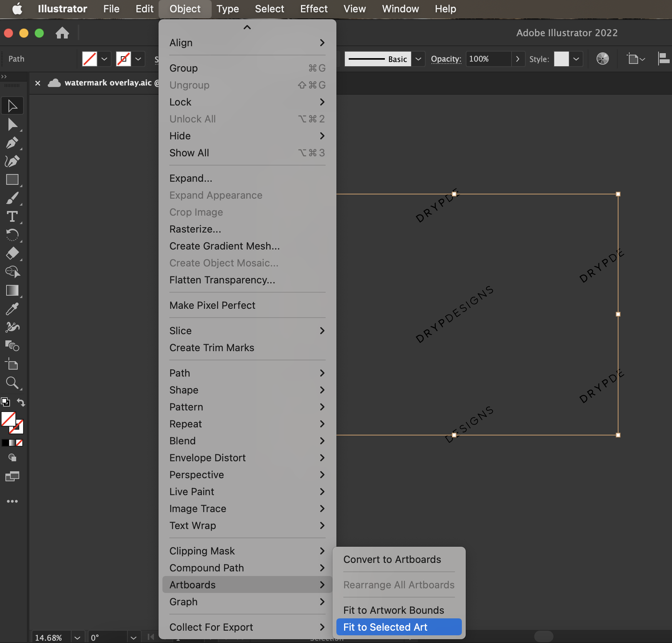The image size is (672, 643).
Task: Reset to default fill and stroke
Action: click(5, 402)
